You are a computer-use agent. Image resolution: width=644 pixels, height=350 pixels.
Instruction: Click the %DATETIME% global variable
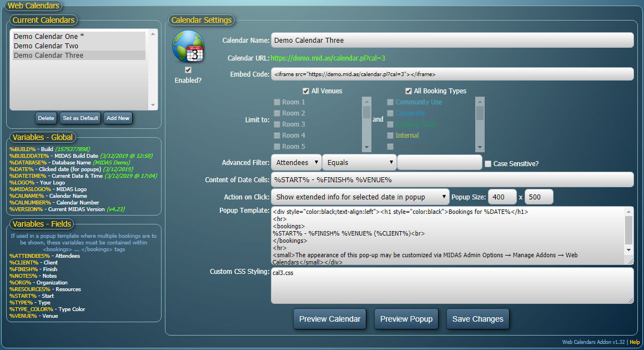[28, 176]
